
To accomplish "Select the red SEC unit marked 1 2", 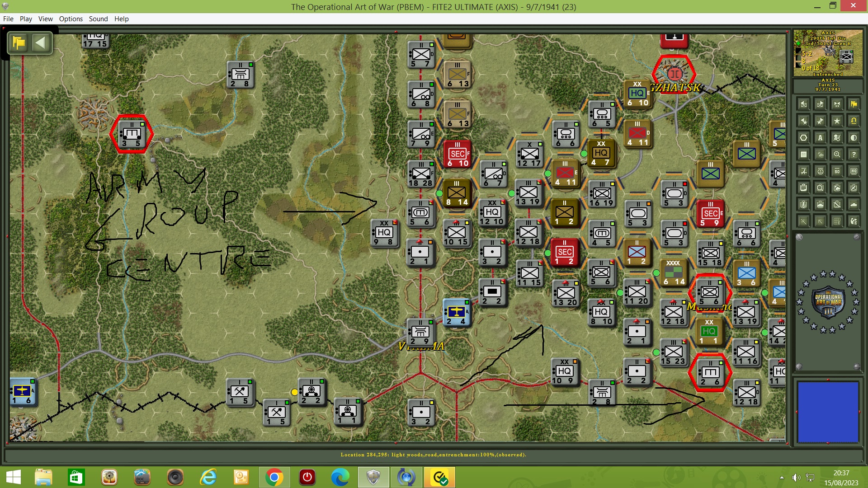I will [x=565, y=253].
